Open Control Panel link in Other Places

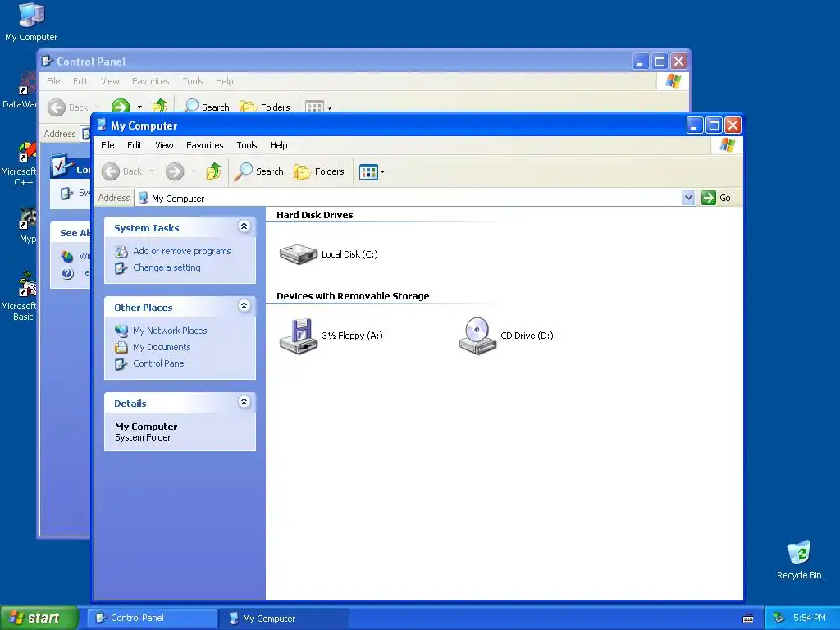click(160, 363)
